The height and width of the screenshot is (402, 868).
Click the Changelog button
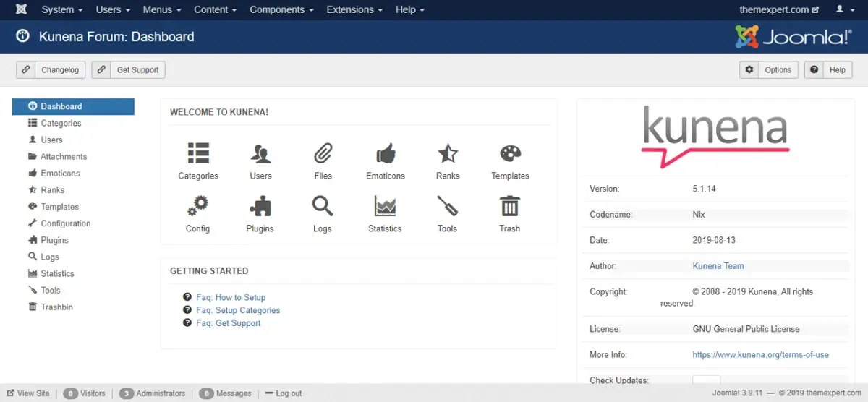(x=51, y=70)
